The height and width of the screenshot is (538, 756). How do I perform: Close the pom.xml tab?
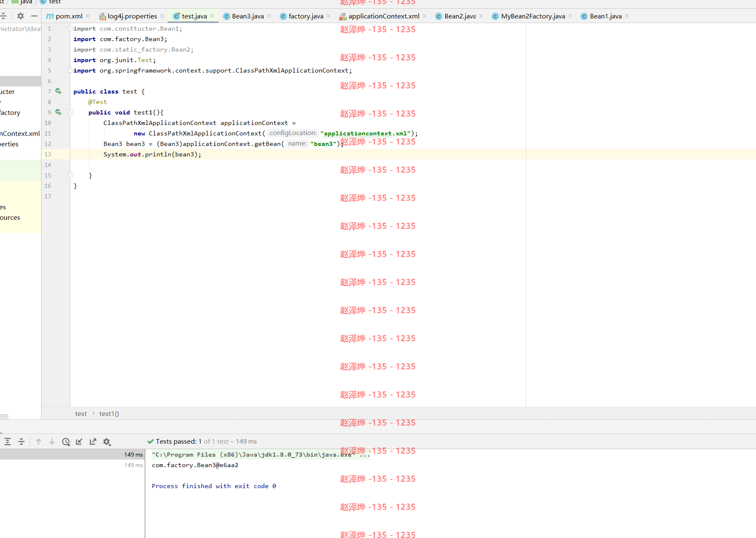pyautogui.click(x=88, y=16)
